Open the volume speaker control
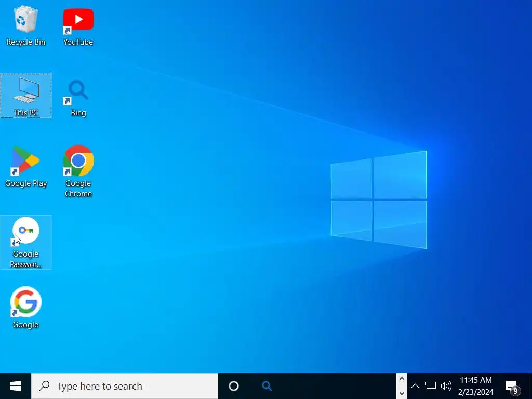The image size is (532, 399). pos(446,386)
